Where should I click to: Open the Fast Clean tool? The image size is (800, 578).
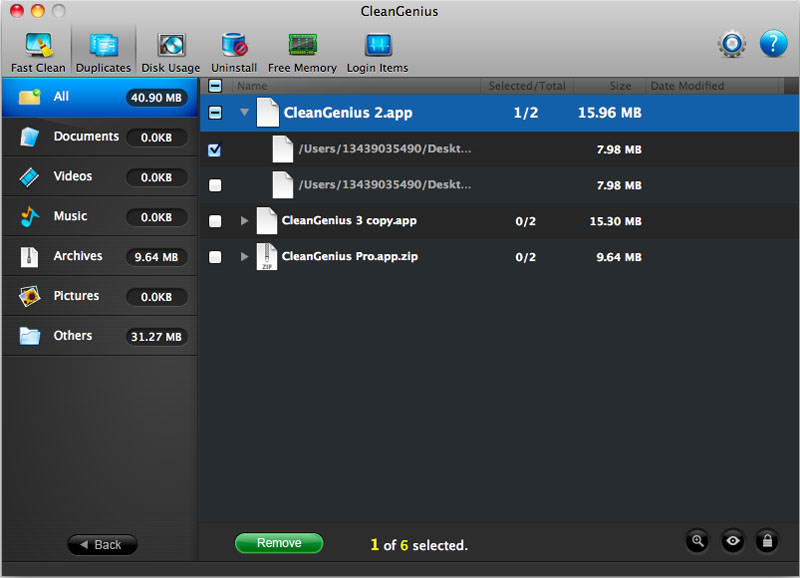coord(38,53)
